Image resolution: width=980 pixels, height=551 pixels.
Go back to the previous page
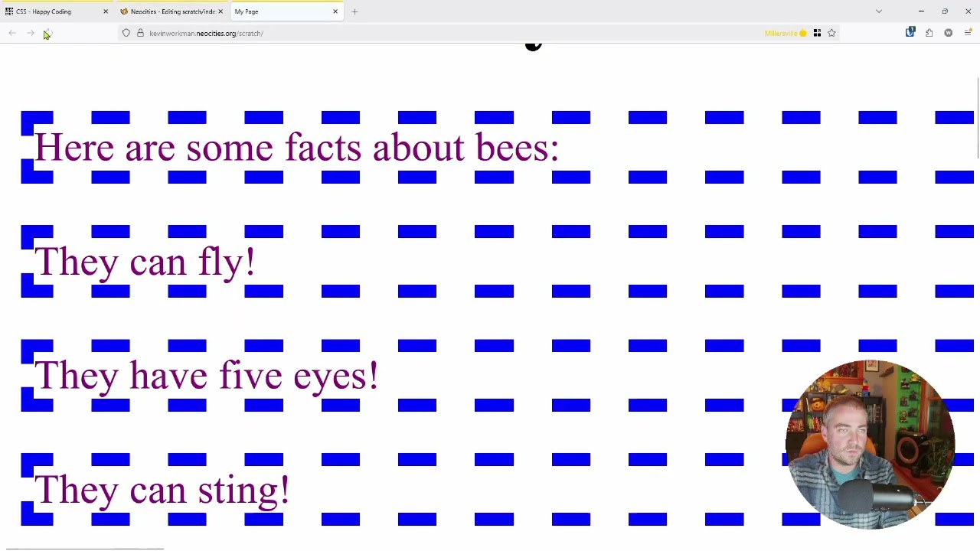(12, 33)
